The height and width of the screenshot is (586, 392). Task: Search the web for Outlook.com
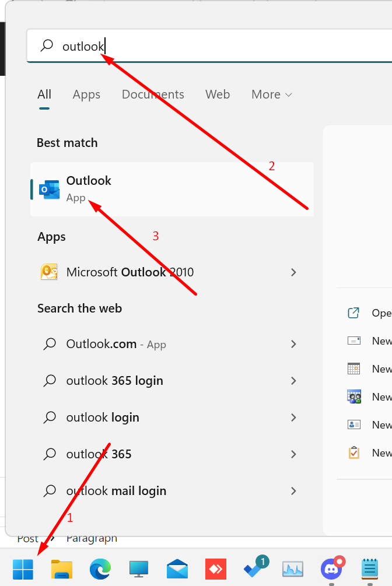[172, 344]
